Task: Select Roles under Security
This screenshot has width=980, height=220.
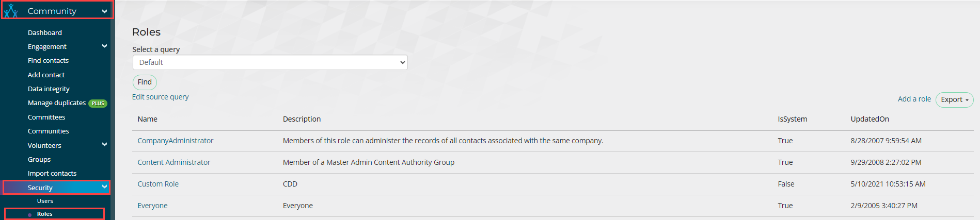Action: [45, 214]
